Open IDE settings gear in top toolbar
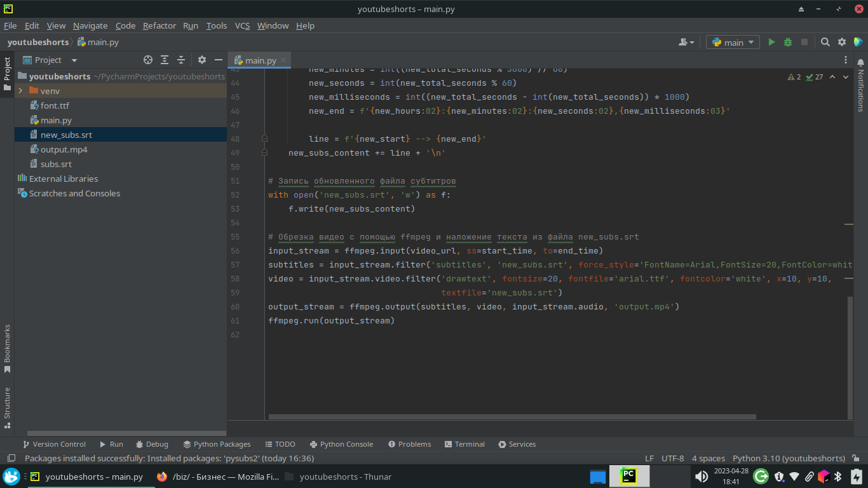 (842, 42)
